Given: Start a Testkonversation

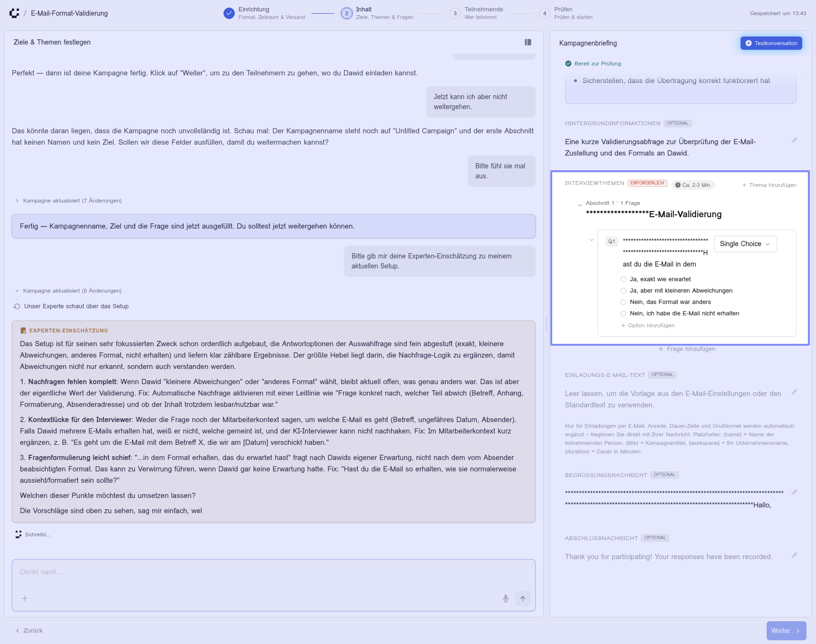Looking at the screenshot, I should coord(771,43).
